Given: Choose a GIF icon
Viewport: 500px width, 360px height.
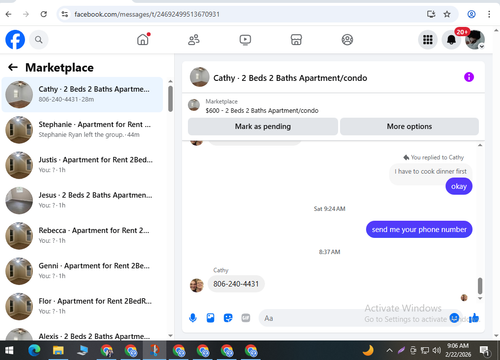Looking at the screenshot, I should click(246, 318).
